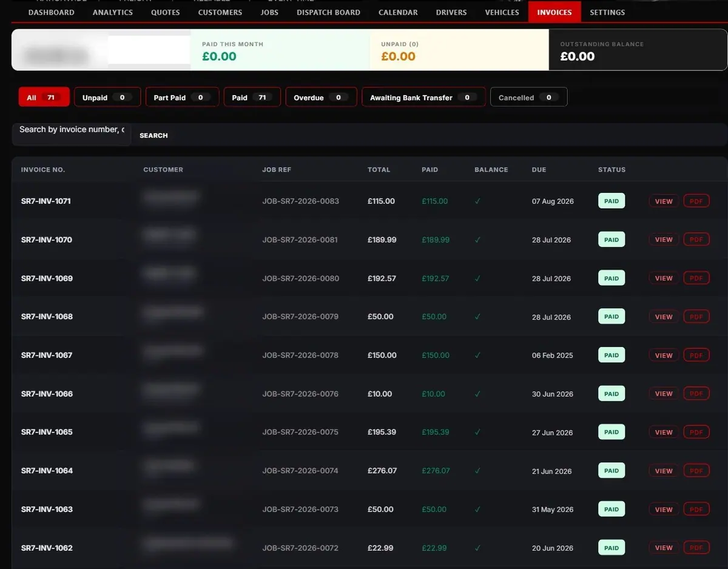This screenshot has height=569, width=728.
Task: View invoice SR7-INV-1070
Action: click(x=664, y=240)
